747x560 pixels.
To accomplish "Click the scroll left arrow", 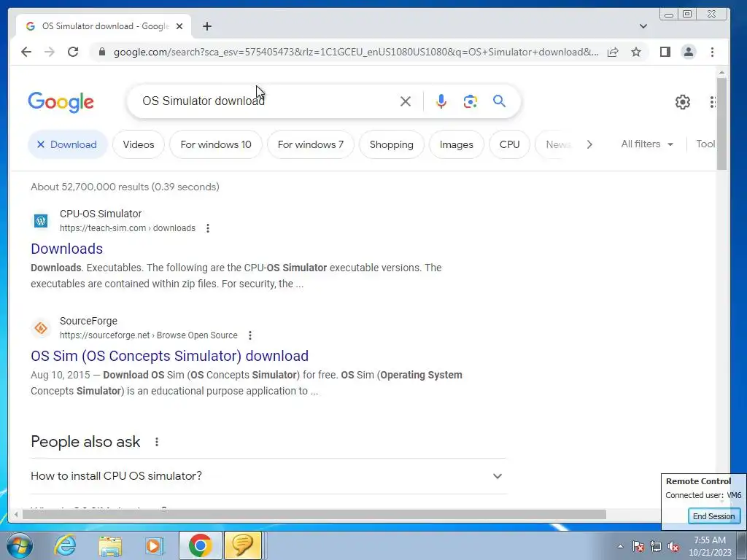I will [x=16, y=515].
